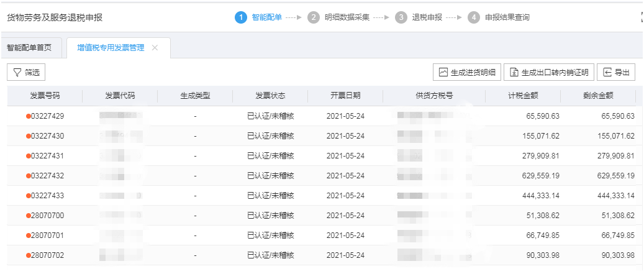
Task: Click the 生成进货明细 chart icon
Action: (x=443, y=73)
